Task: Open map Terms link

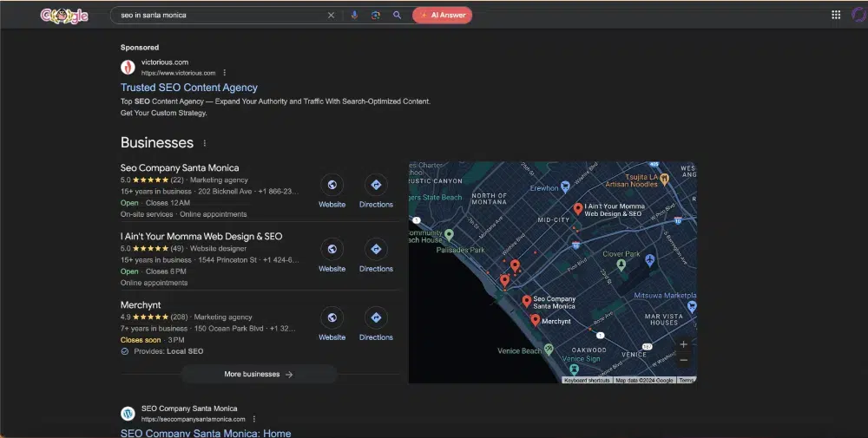Action: tap(687, 381)
